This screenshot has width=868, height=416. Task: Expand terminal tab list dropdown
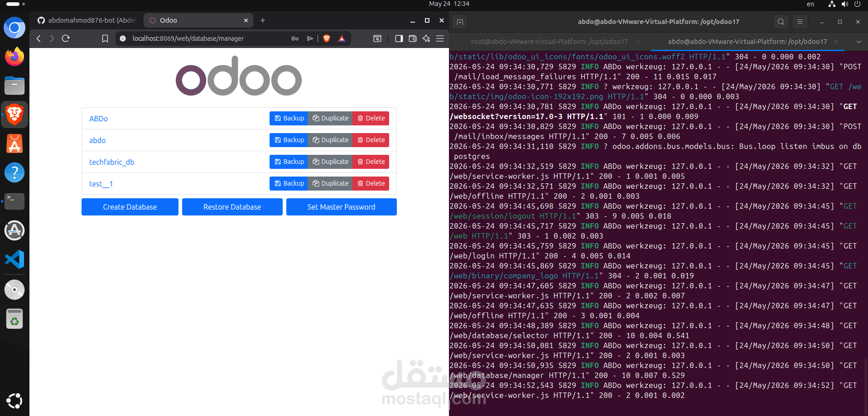pyautogui.click(x=858, y=42)
